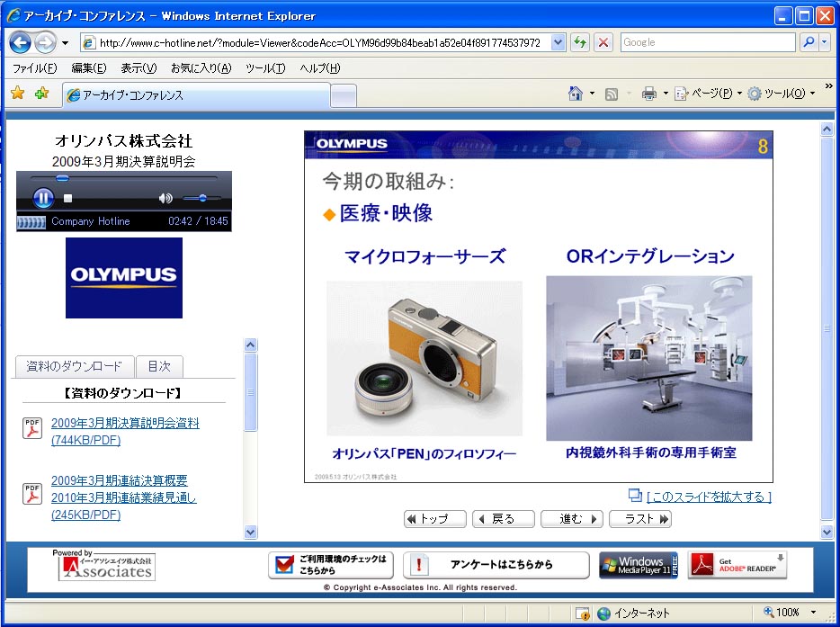Click the browser Back arrow button

pyautogui.click(x=21, y=42)
